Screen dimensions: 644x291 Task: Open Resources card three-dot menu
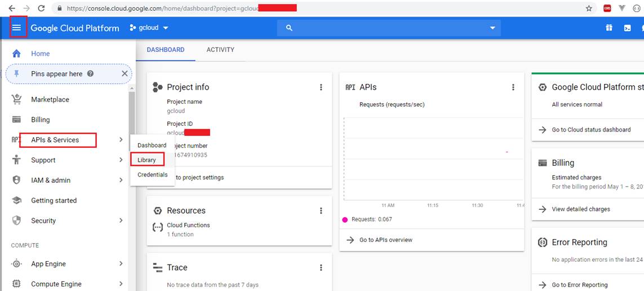coord(321,210)
